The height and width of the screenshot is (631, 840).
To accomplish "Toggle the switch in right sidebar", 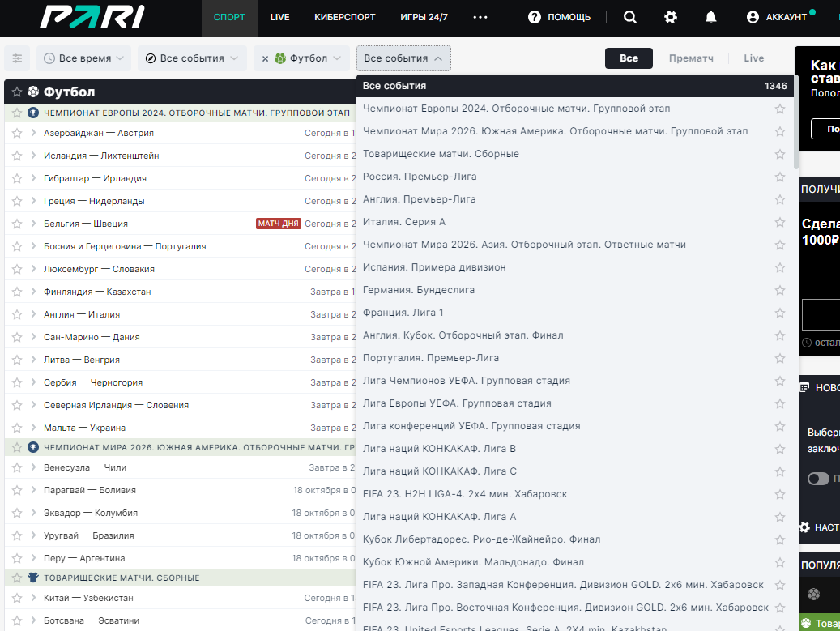I will 818,479.
